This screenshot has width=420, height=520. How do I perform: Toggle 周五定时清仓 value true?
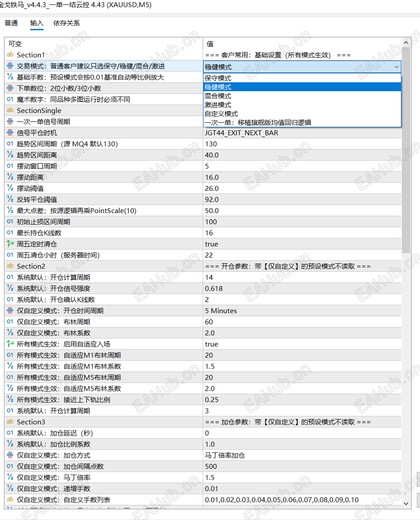pos(302,244)
